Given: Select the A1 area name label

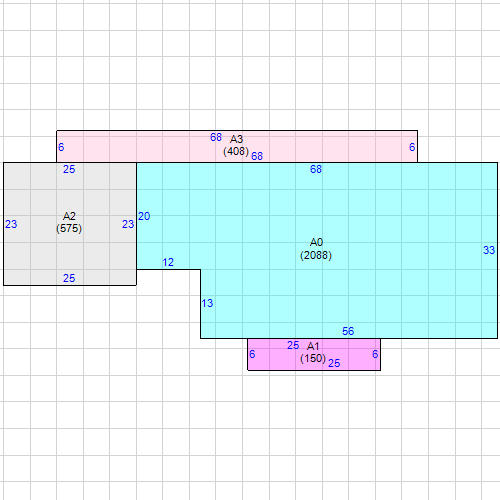Looking at the screenshot, I should point(313,346).
